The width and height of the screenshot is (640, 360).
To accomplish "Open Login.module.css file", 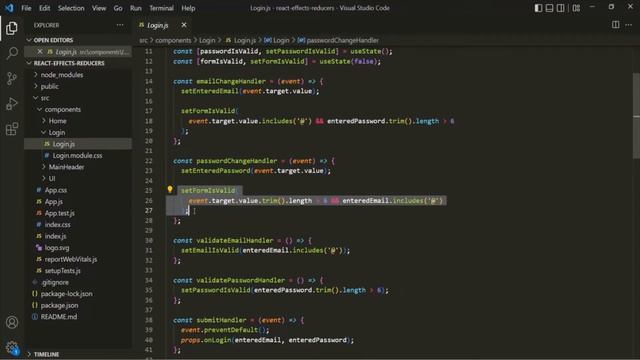I will coord(77,156).
